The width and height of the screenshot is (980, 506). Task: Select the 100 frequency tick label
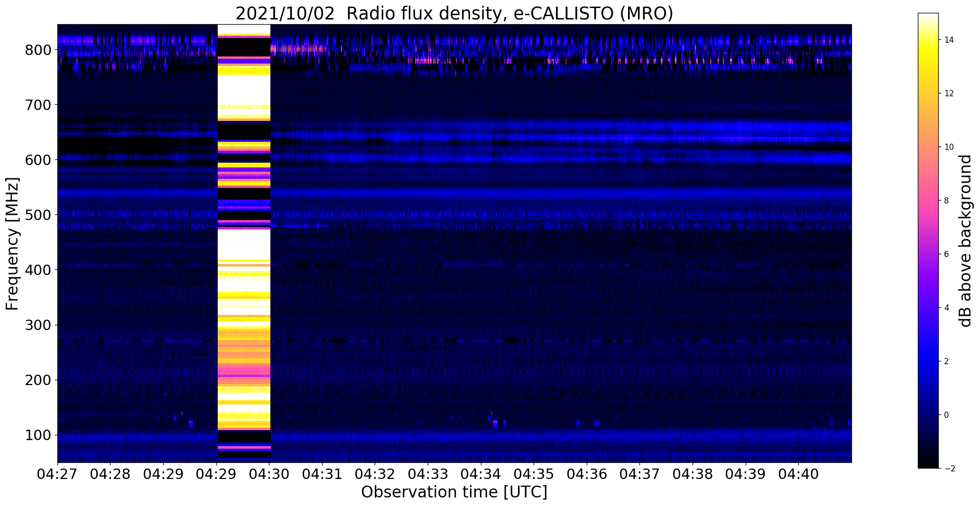point(38,435)
